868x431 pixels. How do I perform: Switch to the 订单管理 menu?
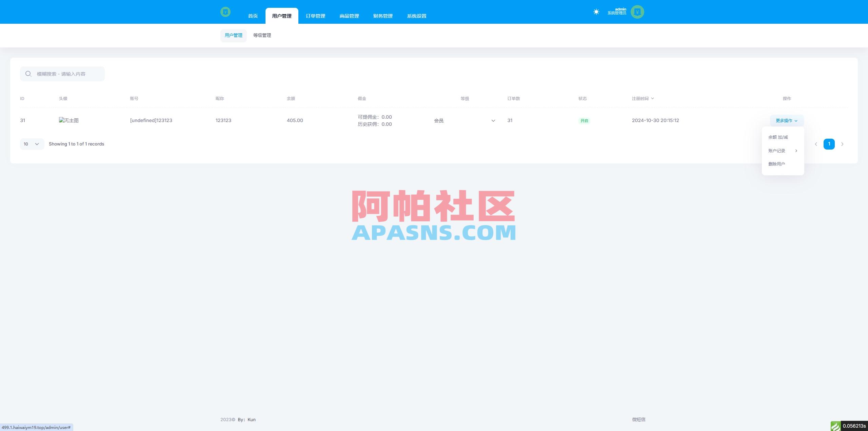coord(315,16)
